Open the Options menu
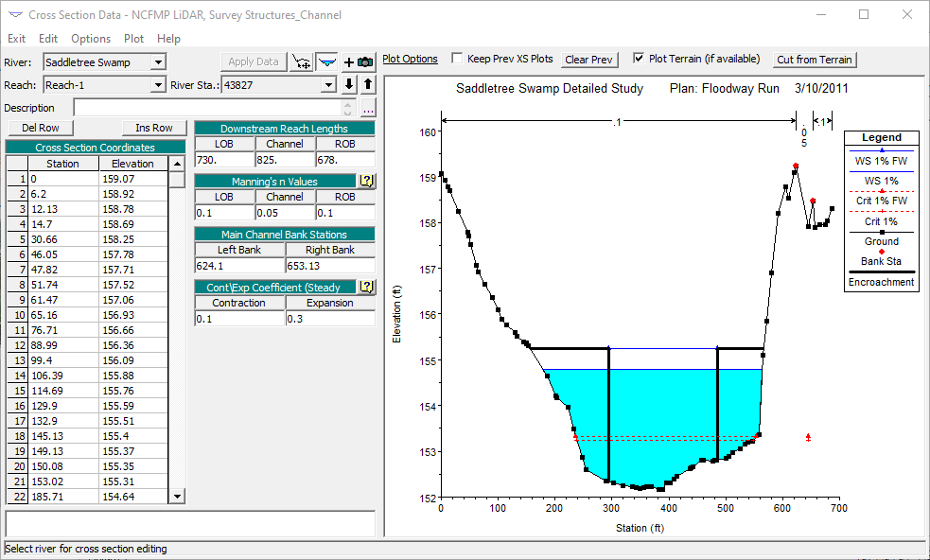The width and height of the screenshot is (930, 560). (x=91, y=39)
